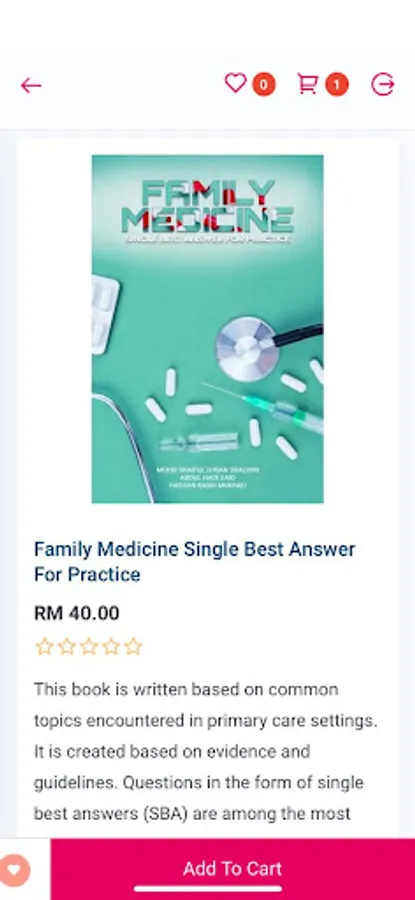Rate the book one star

44,647
